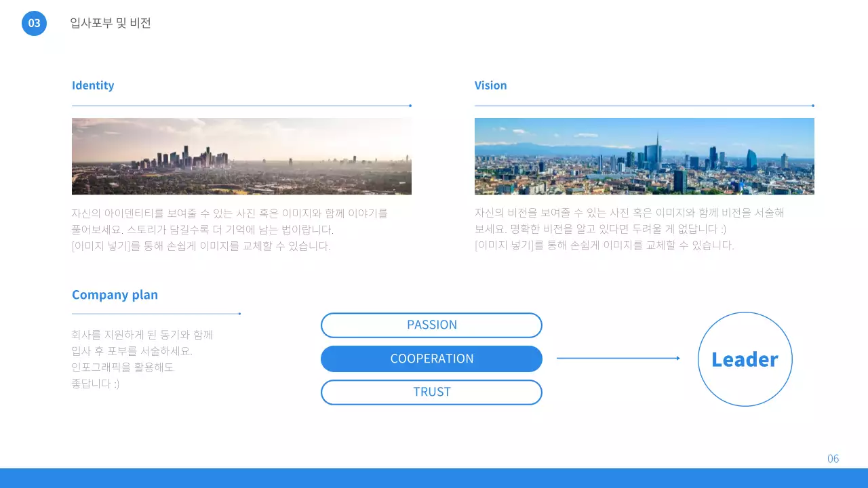
Task: Select the divider line under Identity
Action: (241, 106)
